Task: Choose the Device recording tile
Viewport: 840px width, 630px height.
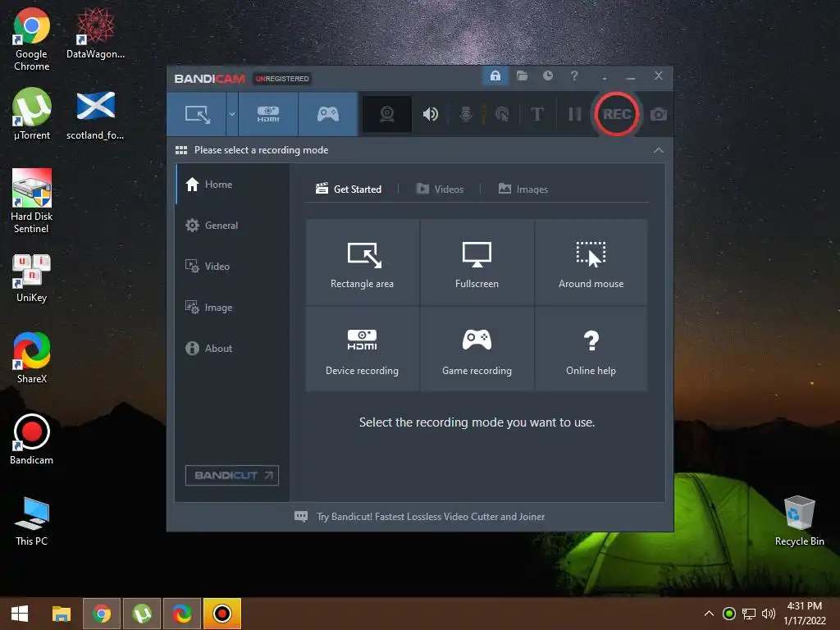Action: [x=362, y=349]
